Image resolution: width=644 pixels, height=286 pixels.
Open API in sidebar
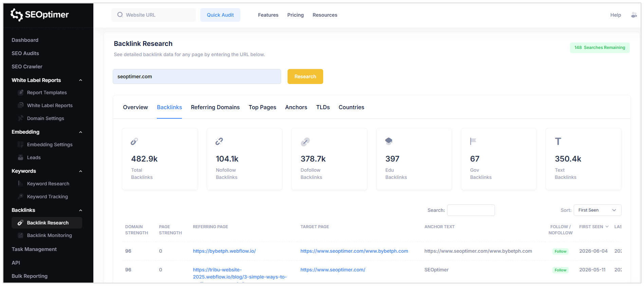(x=16, y=263)
